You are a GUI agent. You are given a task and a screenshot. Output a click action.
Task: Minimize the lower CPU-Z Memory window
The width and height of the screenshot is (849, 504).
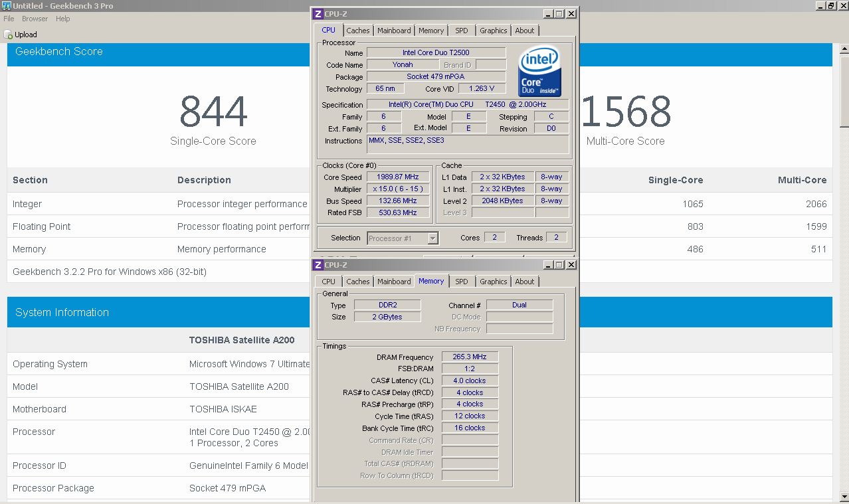[548, 265]
